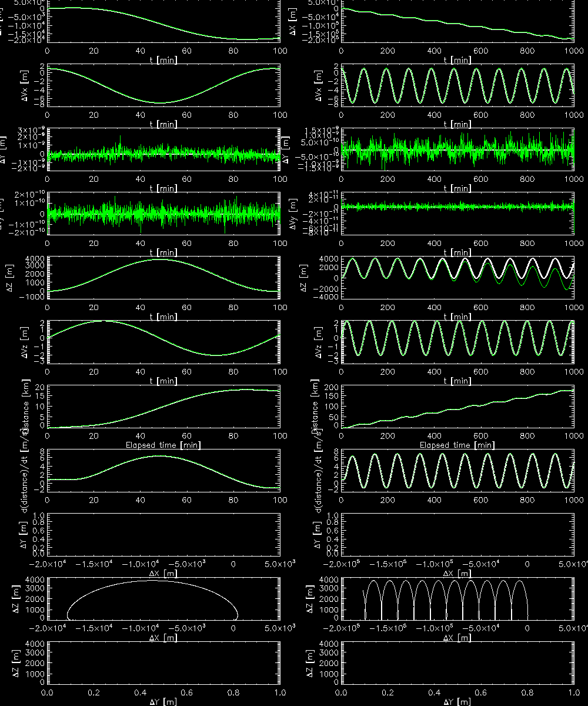Click the empty ΔZ versus ΔY plot under the half-ellipse plot

click(x=163, y=664)
